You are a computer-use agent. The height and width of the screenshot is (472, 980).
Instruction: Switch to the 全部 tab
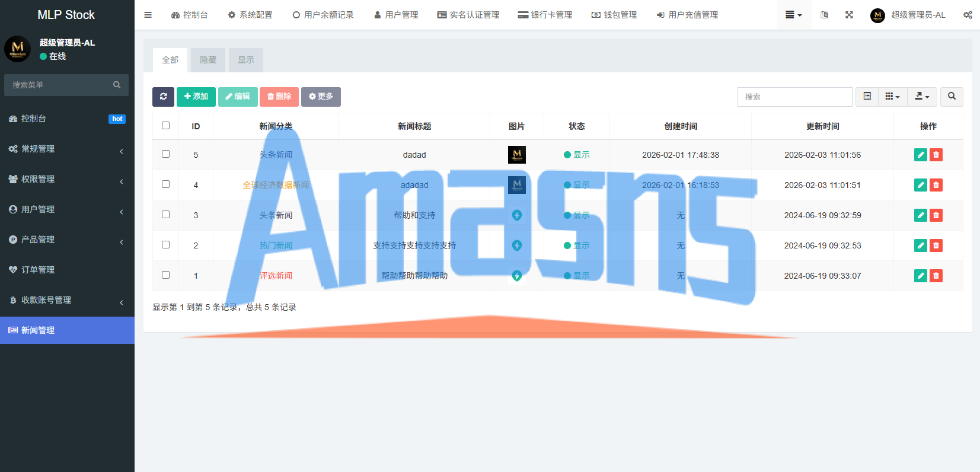(x=170, y=60)
